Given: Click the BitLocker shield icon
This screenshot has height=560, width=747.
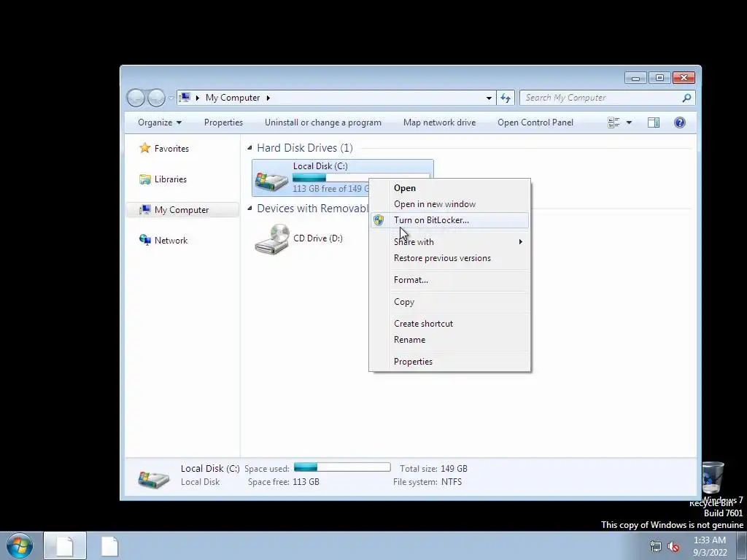Looking at the screenshot, I should [x=379, y=220].
